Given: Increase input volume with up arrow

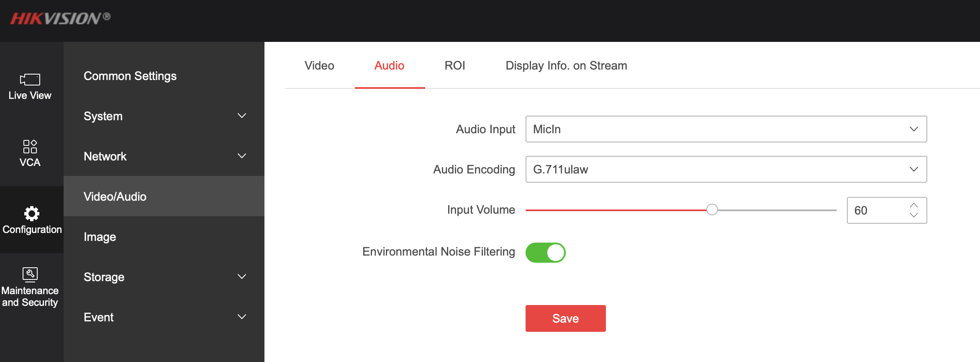Looking at the screenshot, I should click(914, 205).
